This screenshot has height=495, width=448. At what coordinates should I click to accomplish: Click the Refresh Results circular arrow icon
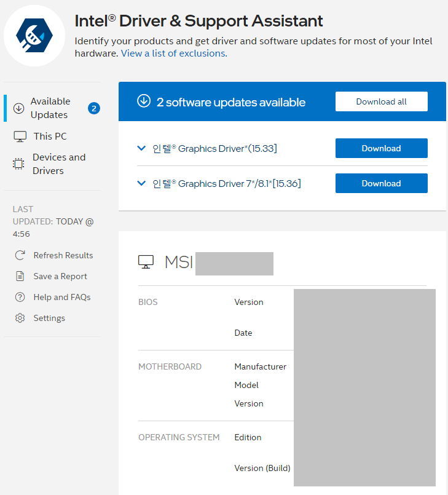(20, 255)
